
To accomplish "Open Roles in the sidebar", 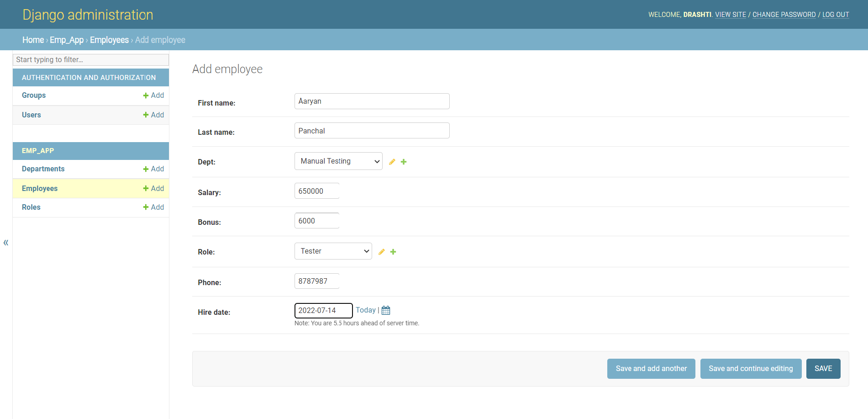I will pyautogui.click(x=31, y=207).
